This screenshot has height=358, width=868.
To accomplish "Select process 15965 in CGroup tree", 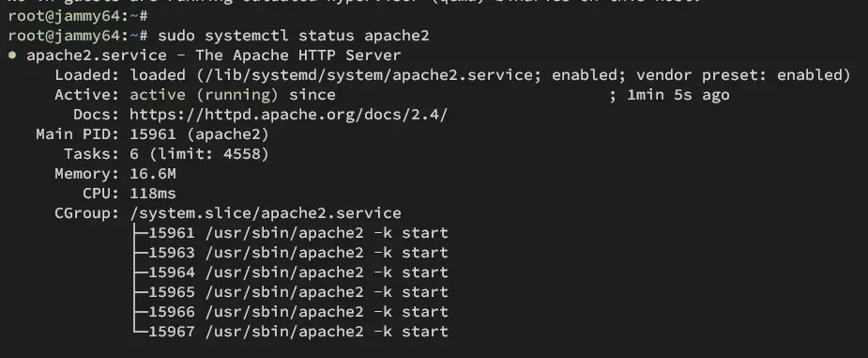I will (298, 292).
